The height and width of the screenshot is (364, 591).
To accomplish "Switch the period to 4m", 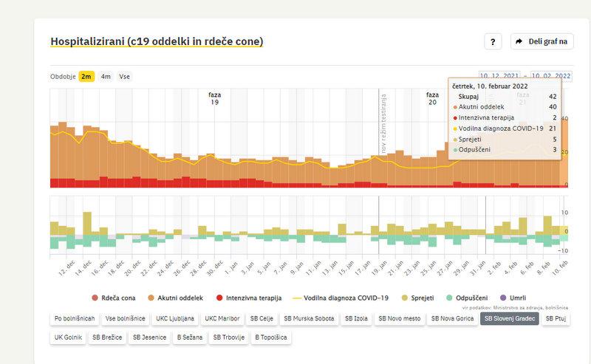I will coord(106,76).
